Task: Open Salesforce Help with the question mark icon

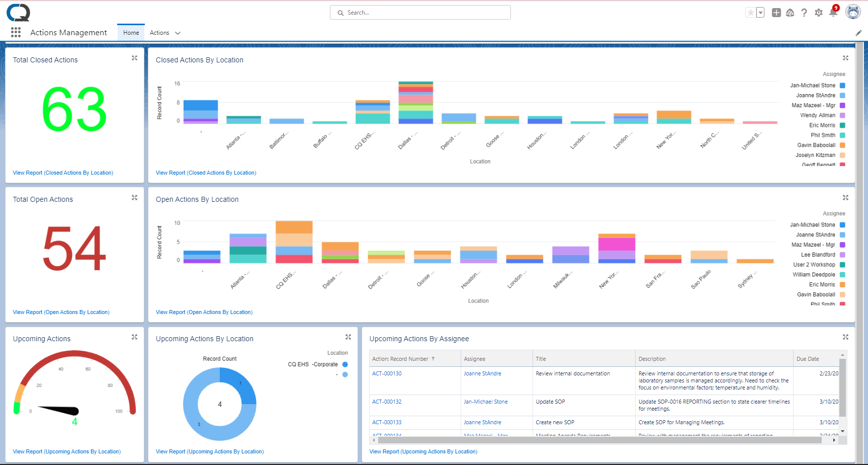Action: coord(804,12)
